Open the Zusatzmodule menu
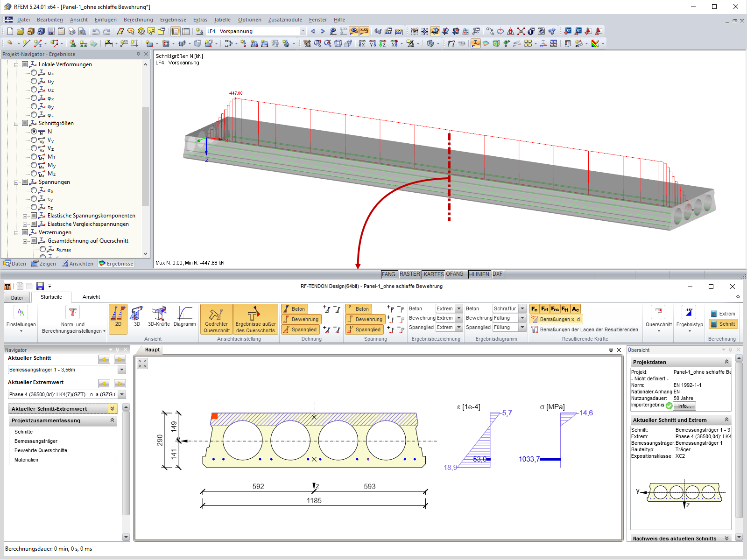This screenshot has height=560, width=747. point(285,20)
